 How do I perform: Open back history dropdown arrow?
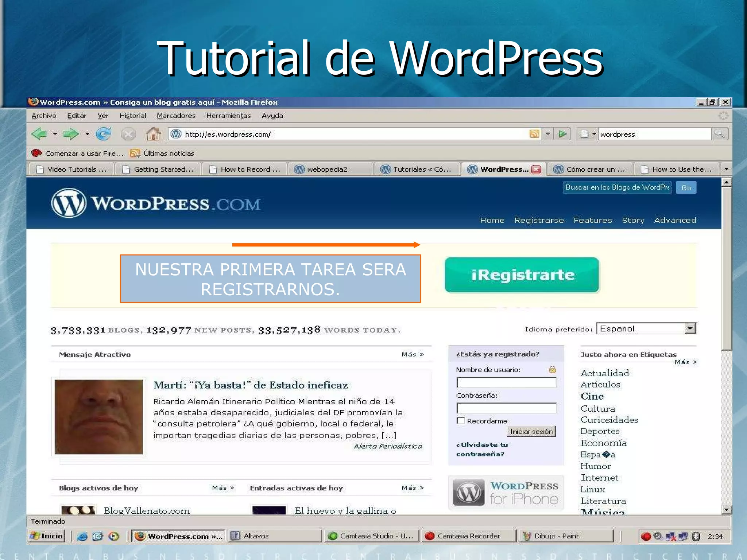pyautogui.click(x=55, y=134)
